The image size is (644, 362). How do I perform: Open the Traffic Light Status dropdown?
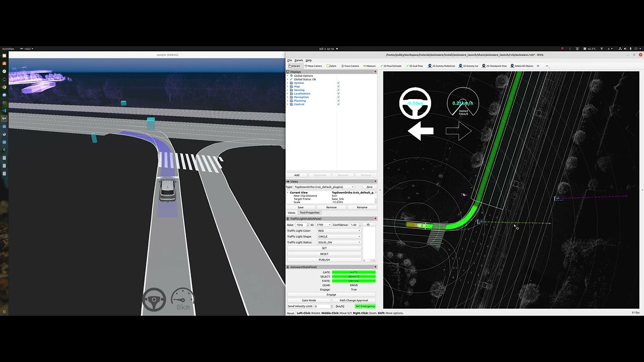[x=339, y=242]
